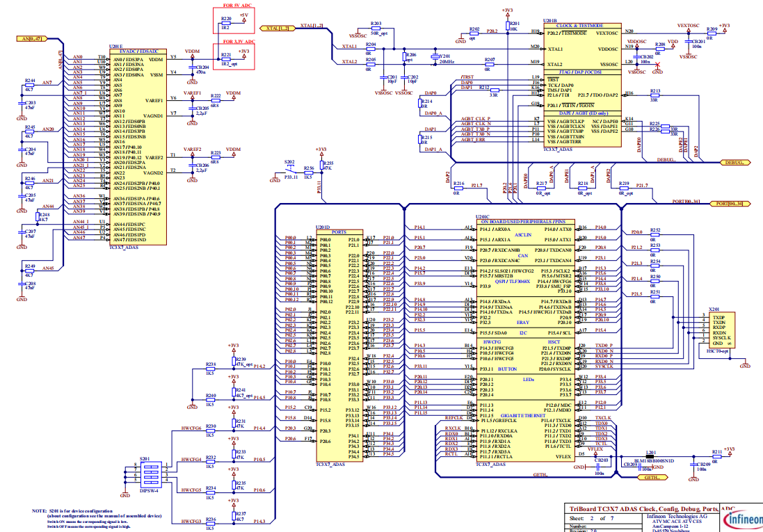Click the 'BLM18BB100SN1D' part value text

tap(654, 461)
